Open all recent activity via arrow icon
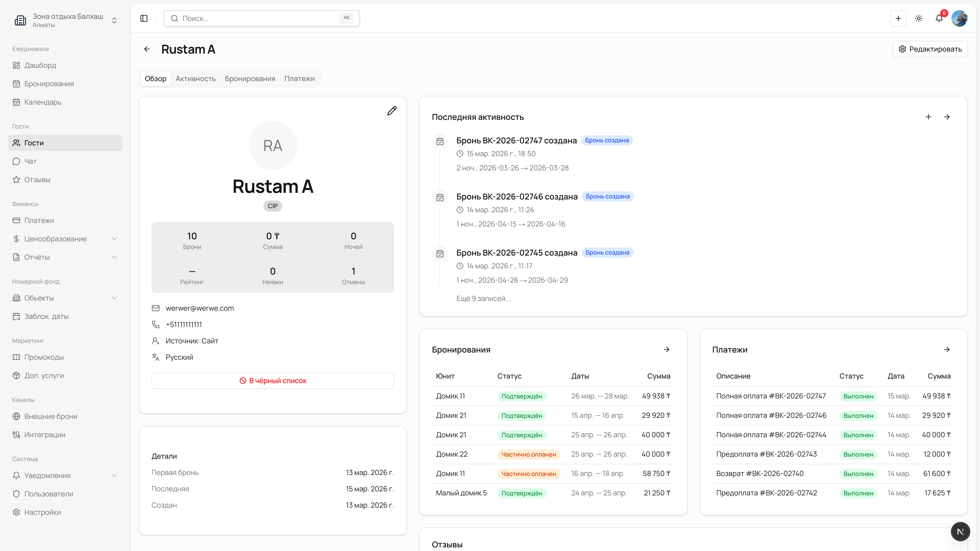This screenshot has height=551, width=980. pyautogui.click(x=947, y=117)
